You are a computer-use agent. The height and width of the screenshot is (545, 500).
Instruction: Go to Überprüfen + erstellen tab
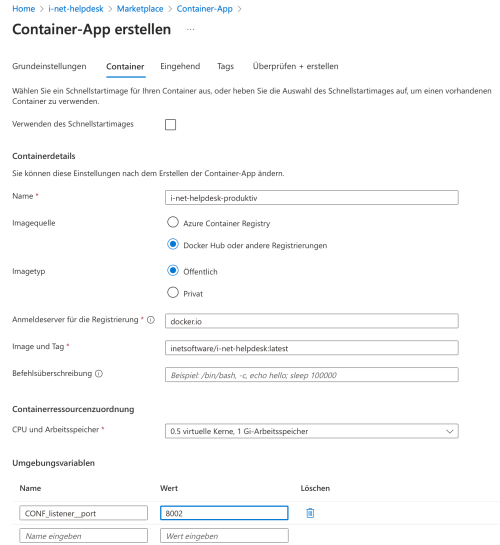coord(295,66)
